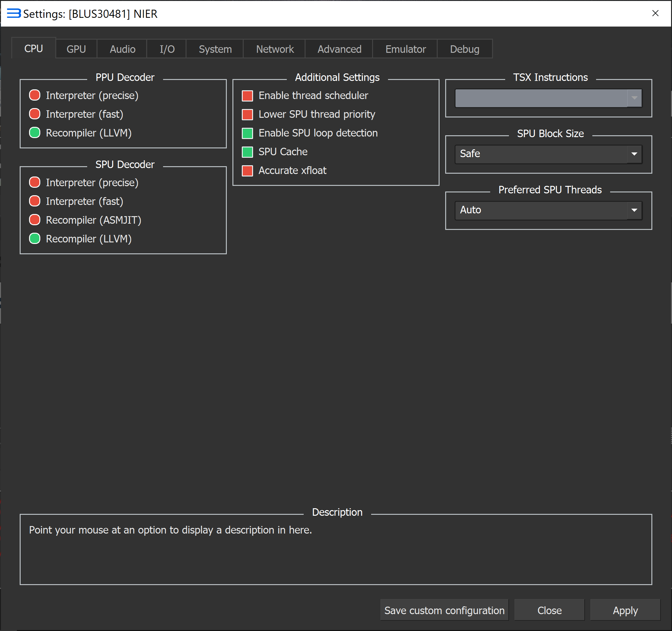The image size is (672, 631).
Task: Open the Audio tab
Action: pyautogui.click(x=122, y=49)
